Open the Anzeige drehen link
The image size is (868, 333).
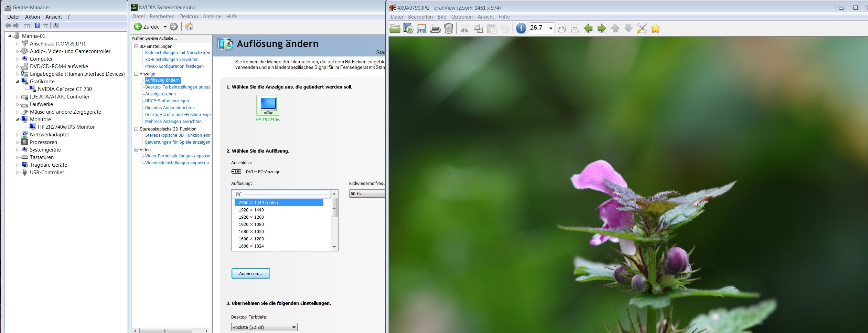point(160,94)
